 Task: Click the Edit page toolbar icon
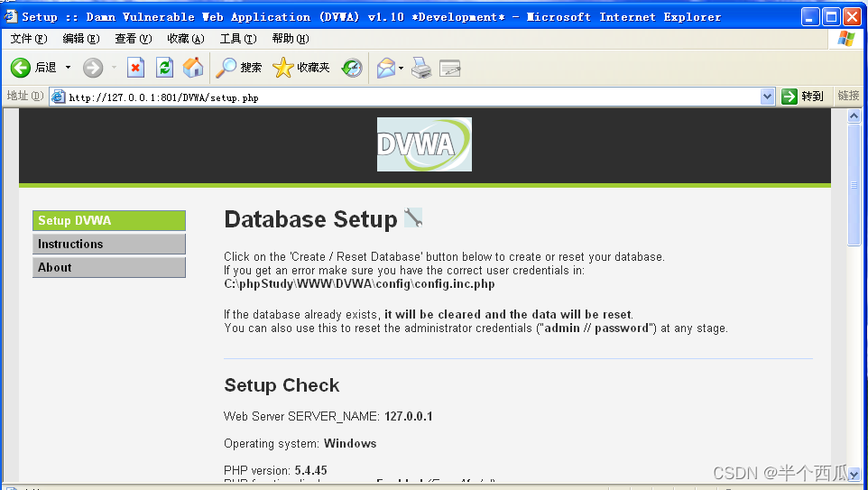449,68
